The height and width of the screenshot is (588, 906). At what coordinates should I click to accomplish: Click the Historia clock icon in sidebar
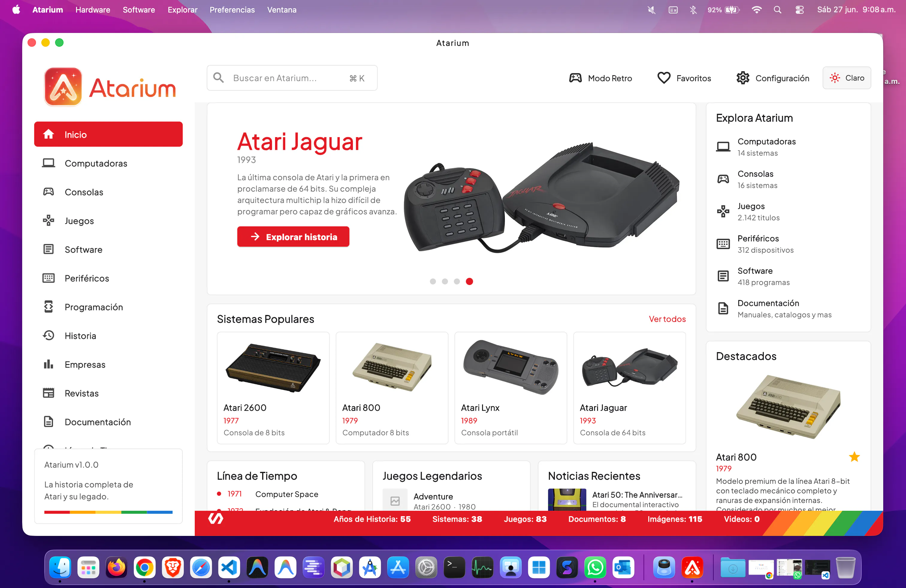(x=48, y=335)
